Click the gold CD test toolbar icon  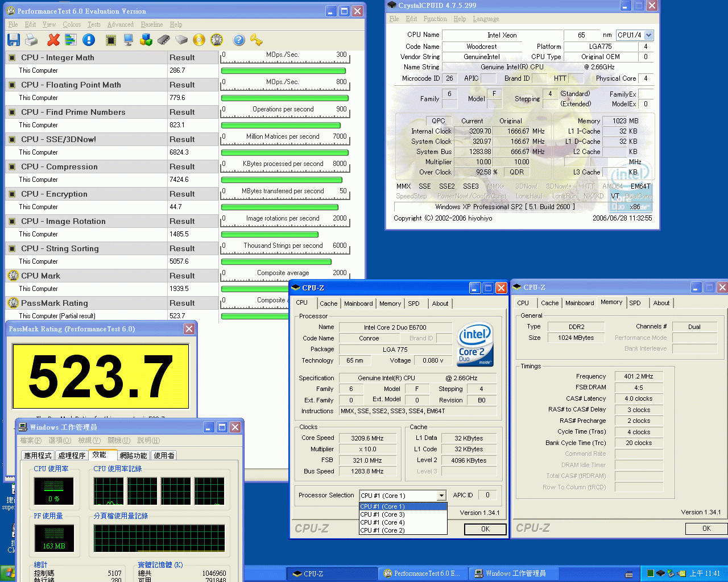(x=199, y=40)
